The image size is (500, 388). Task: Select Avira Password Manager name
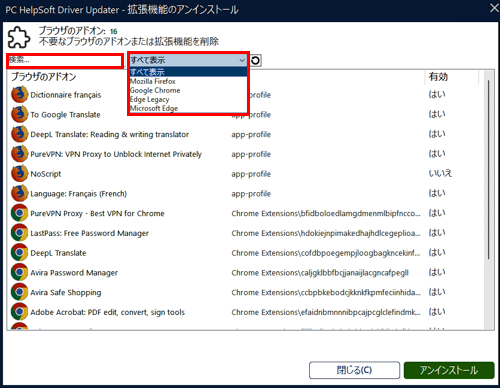click(74, 273)
